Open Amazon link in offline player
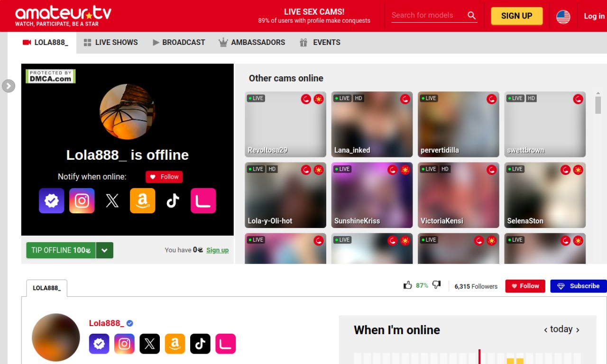This screenshot has height=364, width=607. tap(143, 201)
